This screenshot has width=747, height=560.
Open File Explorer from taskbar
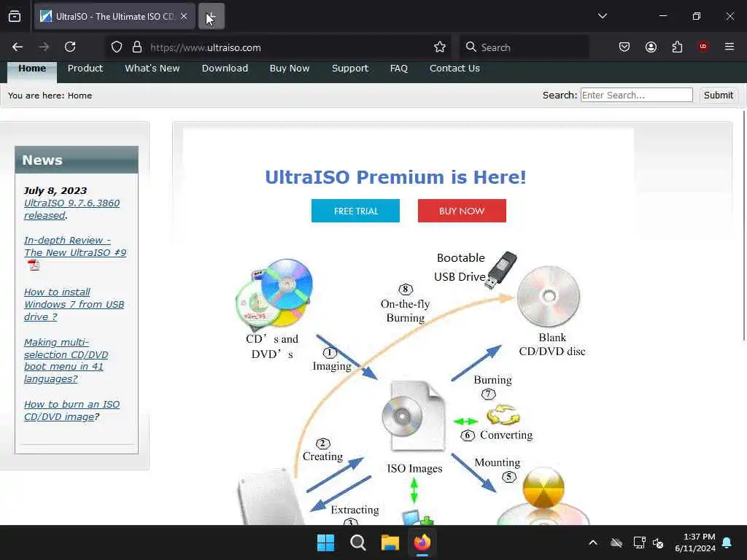point(390,542)
